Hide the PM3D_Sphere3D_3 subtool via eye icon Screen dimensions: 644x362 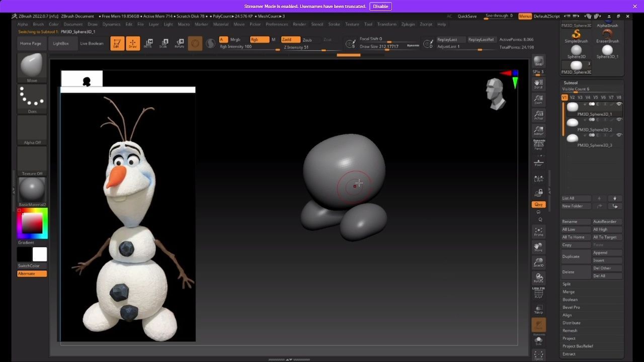point(619,135)
